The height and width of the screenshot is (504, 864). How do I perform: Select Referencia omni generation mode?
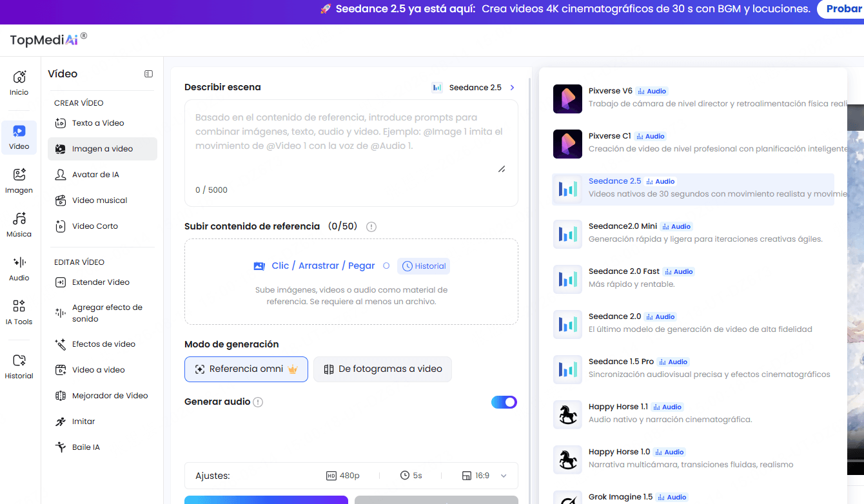point(246,369)
